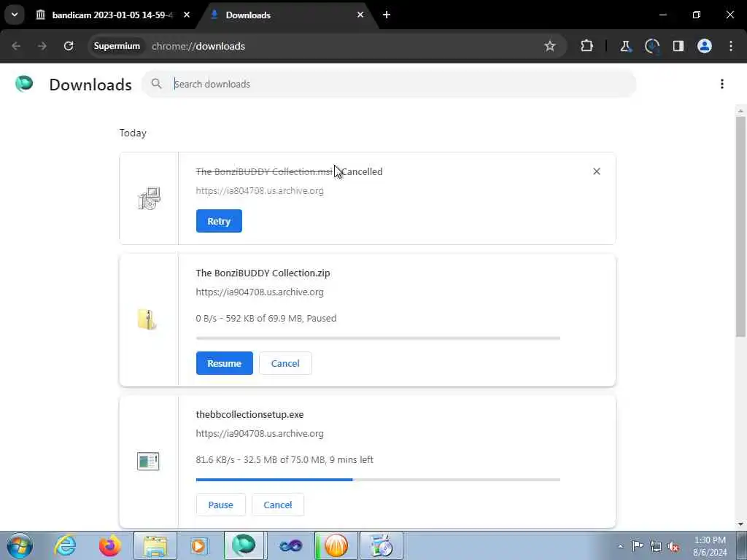This screenshot has width=747, height=560.
Task: Open the tab search dropdown arrow
Action: click(15, 15)
